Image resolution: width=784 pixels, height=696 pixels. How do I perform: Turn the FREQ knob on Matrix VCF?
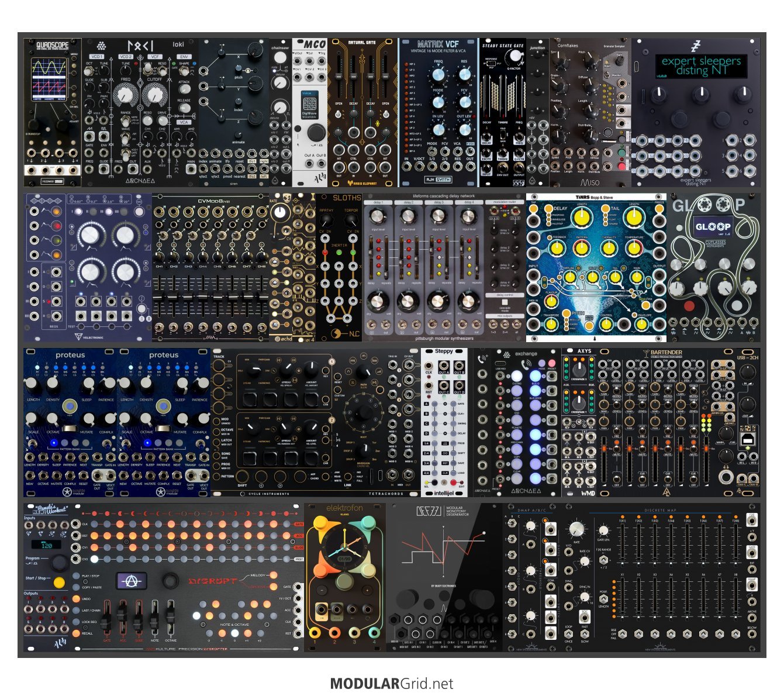coord(438,74)
